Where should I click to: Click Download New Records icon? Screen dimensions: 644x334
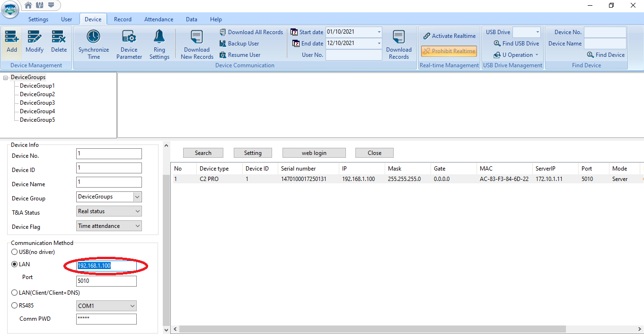tap(197, 37)
